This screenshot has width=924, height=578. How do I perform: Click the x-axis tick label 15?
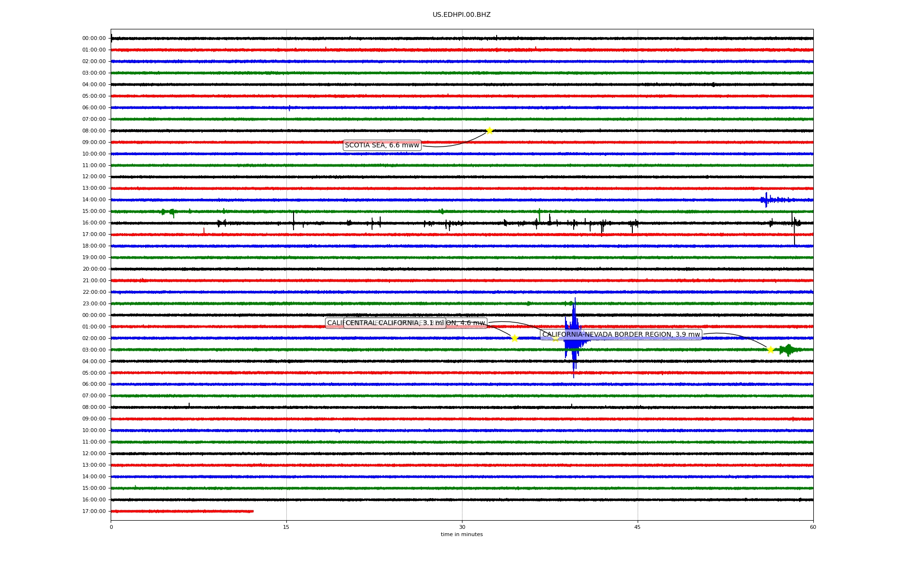[x=286, y=527]
